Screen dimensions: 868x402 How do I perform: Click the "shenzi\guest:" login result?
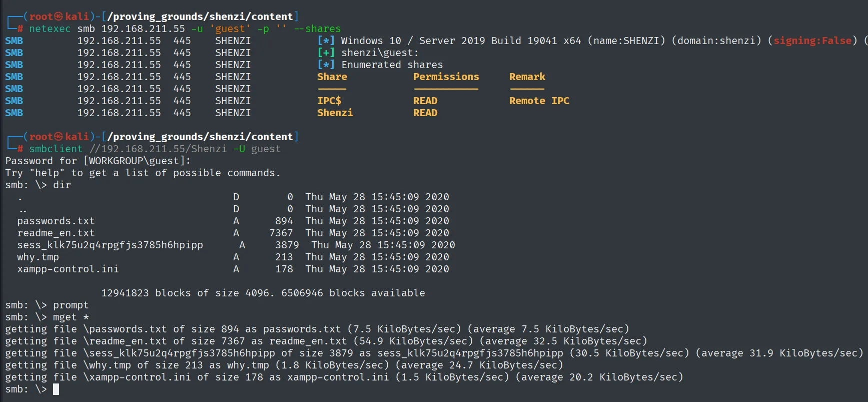coord(380,53)
